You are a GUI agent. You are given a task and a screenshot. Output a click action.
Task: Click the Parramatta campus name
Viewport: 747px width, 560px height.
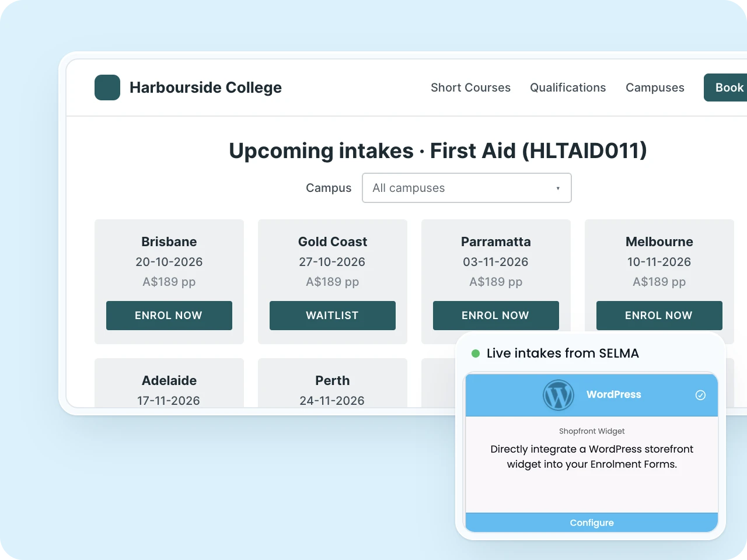coord(496,242)
